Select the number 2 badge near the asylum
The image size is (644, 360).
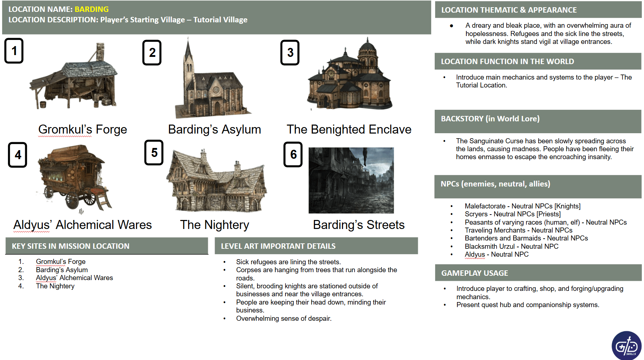(152, 53)
